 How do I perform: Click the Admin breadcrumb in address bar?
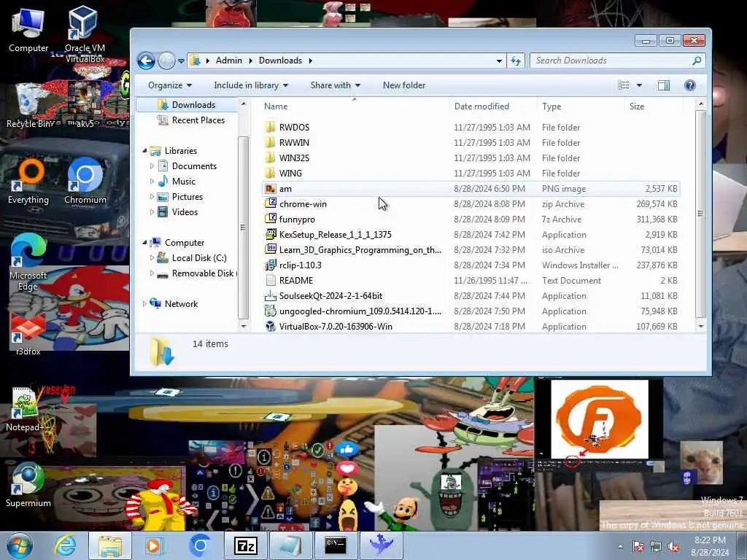(x=228, y=61)
